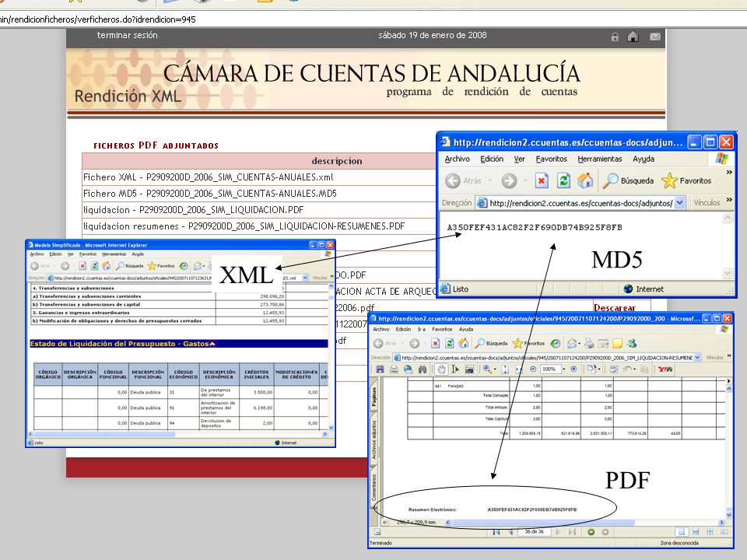The image size is (747, 560).
Task: Expand the toolbar chevron beside Favoritos in MD5 window
Action: tap(729, 173)
